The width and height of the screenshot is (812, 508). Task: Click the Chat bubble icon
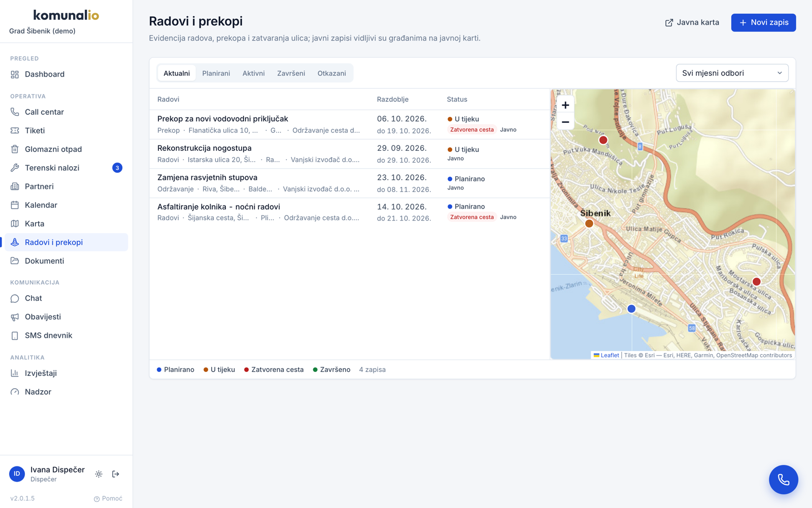[15, 298]
